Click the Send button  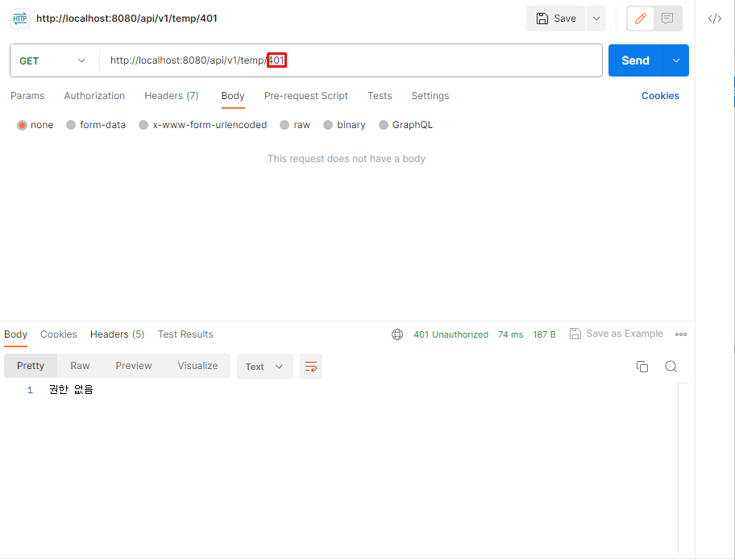(x=636, y=60)
